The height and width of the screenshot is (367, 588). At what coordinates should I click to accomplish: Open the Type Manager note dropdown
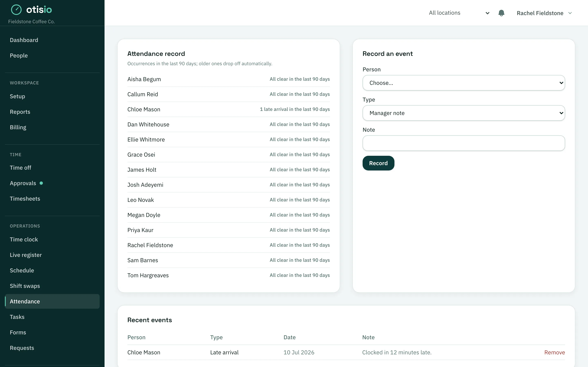coord(464,113)
